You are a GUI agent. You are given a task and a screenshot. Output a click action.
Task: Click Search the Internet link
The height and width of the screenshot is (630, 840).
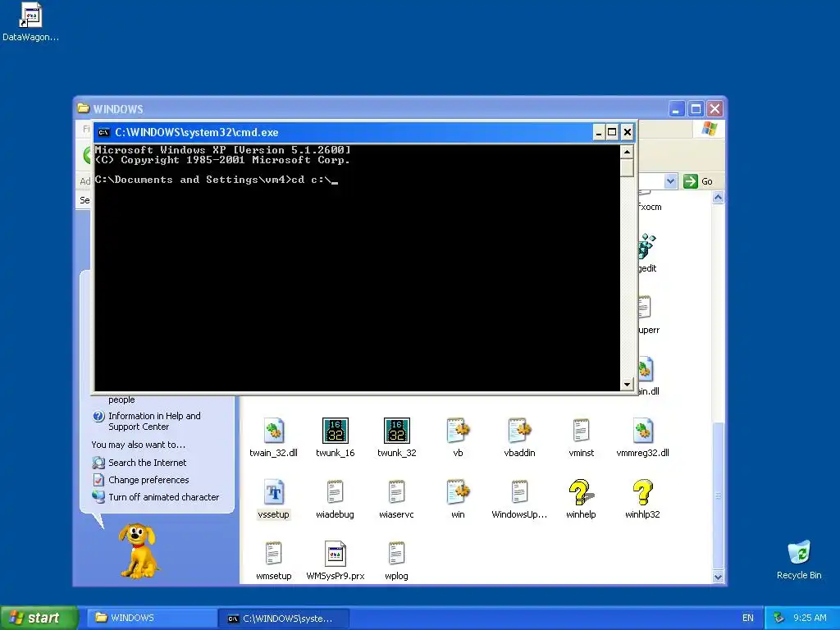coord(148,463)
